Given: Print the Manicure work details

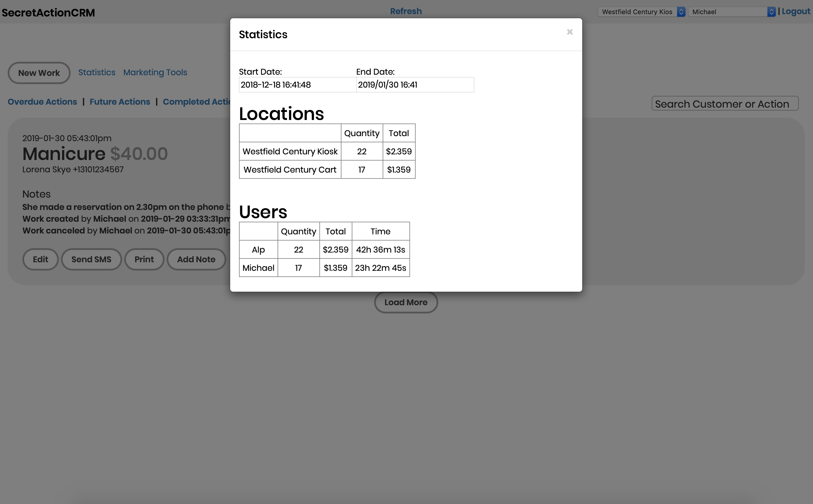Looking at the screenshot, I should (x=144, y=259).
